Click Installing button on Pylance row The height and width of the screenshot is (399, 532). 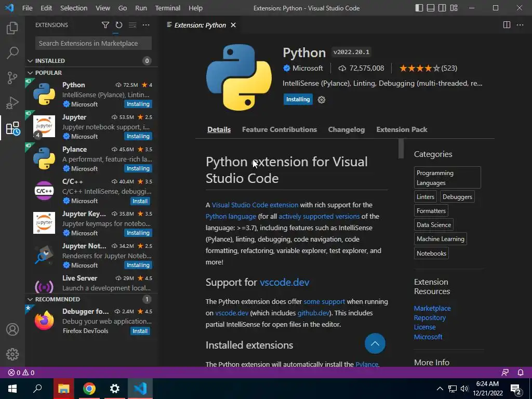click(x=138, y=168)
